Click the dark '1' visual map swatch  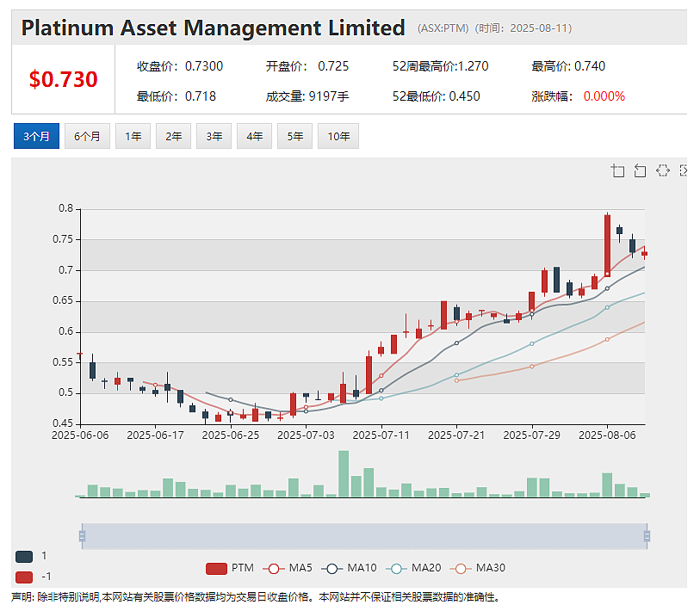pyautogui.click(x=24, y=557)
